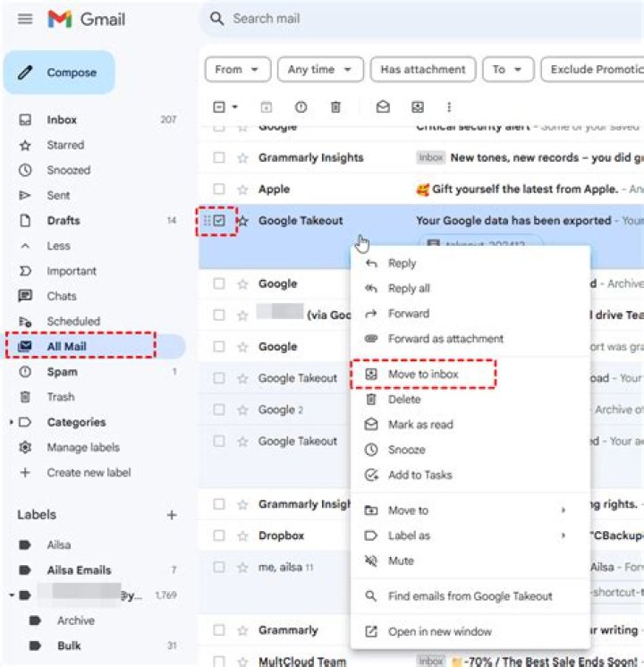Open the main menu hamburger icon
Image resolution: width=644 pixels, height=667 pixels.
point(25,19)
